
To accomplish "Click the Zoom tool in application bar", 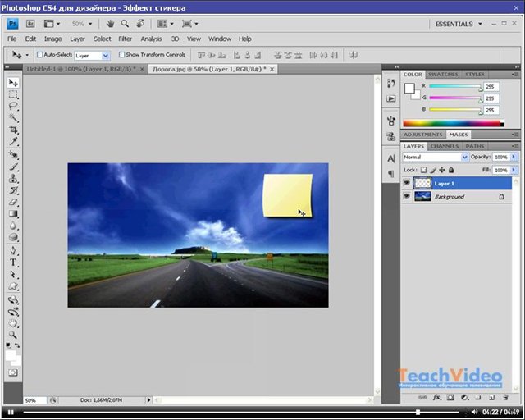I will pos(125,24).
